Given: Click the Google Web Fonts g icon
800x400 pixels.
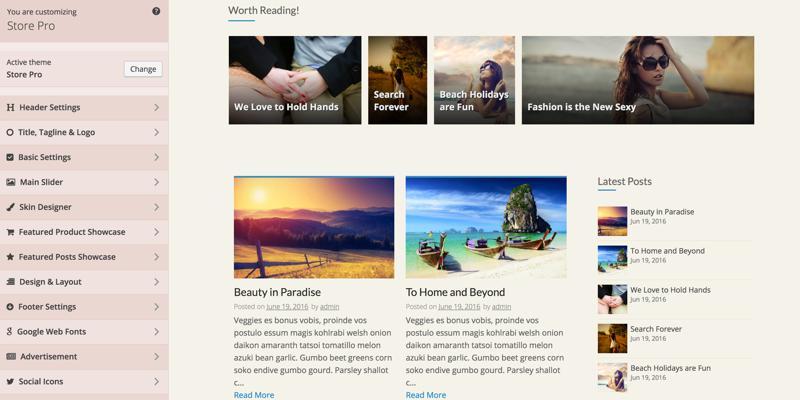Looking at the screenshot, I should click(9, 332).
